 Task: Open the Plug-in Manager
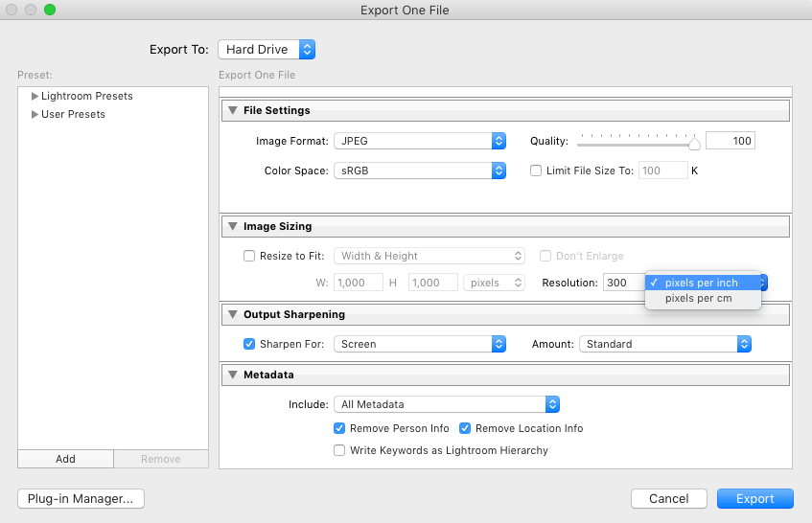[x=81, y=499]
